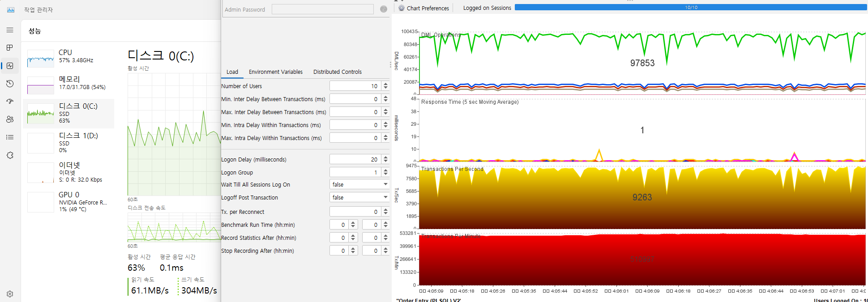The image size is (868, 302).
Task: Increase Number of Users with the up arrow
Action: point(385,84)
